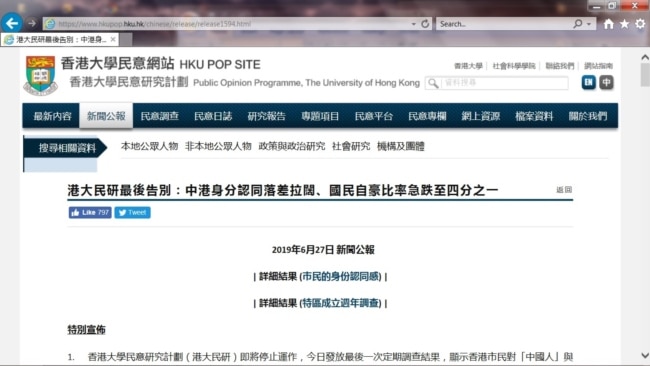
Task: Open 香港大學 top link
Action: tap(468, 66)
